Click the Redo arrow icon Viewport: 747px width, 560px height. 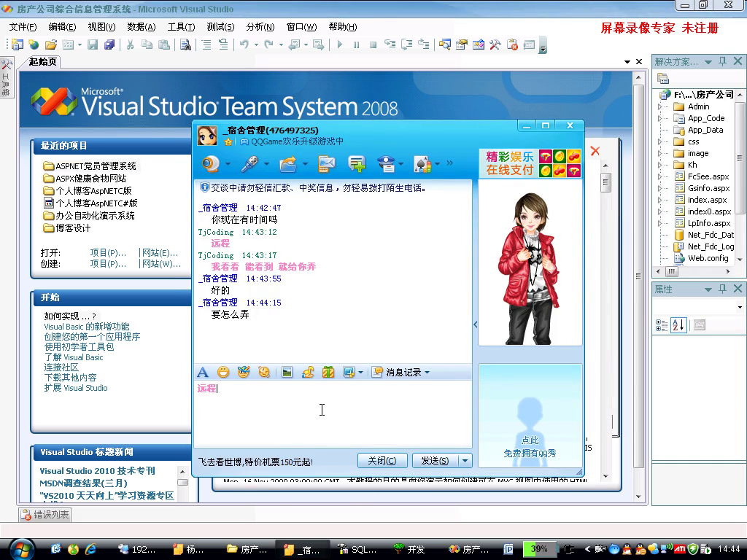[x=269, y=44]
